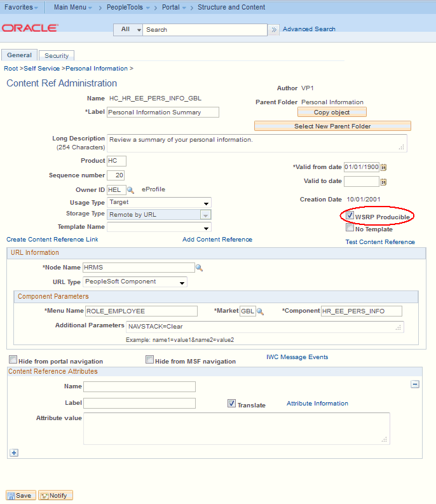Switch to the General tab
This screenshot has width=436, height=504.
[x=19, y=55]
